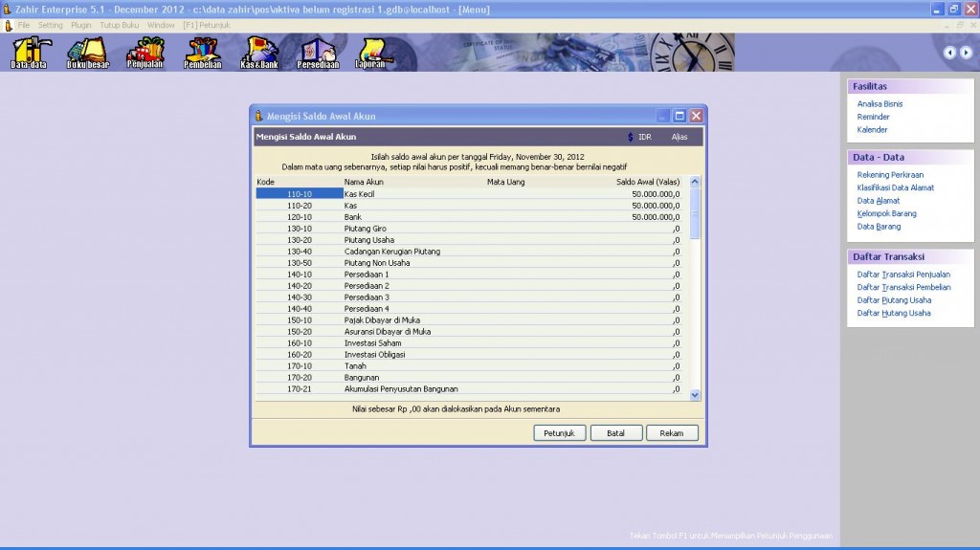
Task: Open the Setting menu
Action: click(51, 25)
